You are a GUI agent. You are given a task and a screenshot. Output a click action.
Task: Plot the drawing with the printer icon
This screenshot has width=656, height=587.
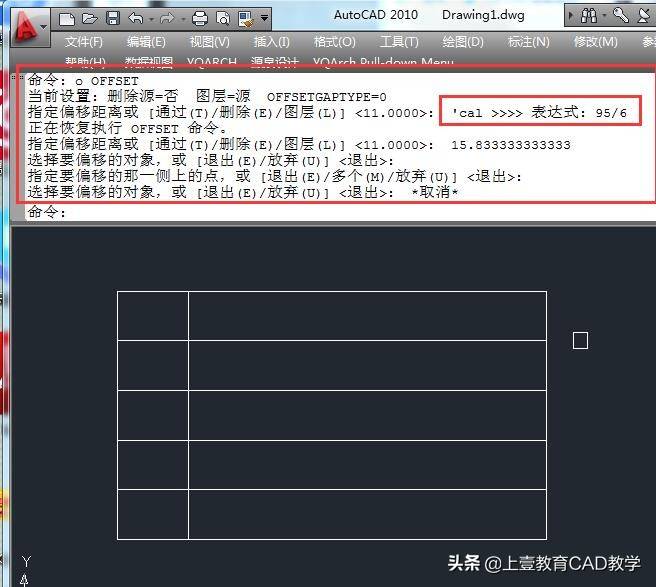[200, 19]
